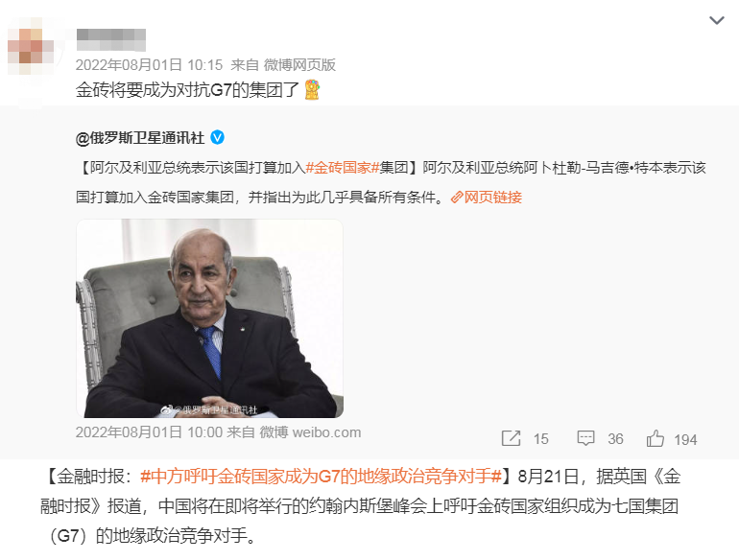Screen dimensions: 739x560
Task: Click the 微博网页版 source link
Action: tap(299, 65)
